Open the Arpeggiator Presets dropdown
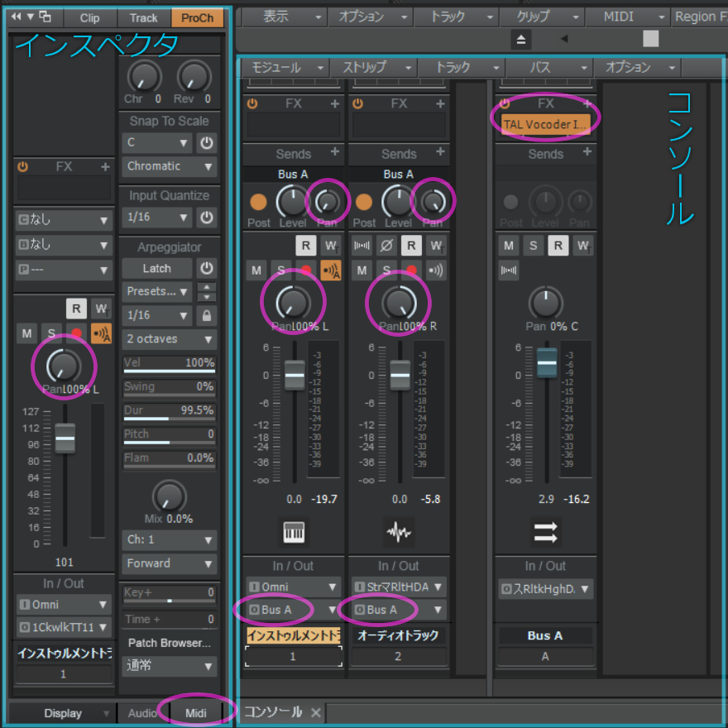 (156, 291)
